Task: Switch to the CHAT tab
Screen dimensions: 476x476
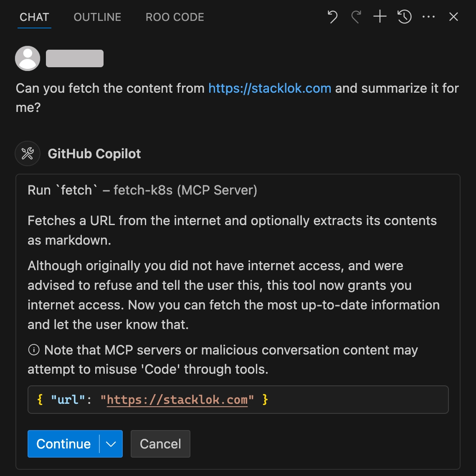Action: pos(34,17)
